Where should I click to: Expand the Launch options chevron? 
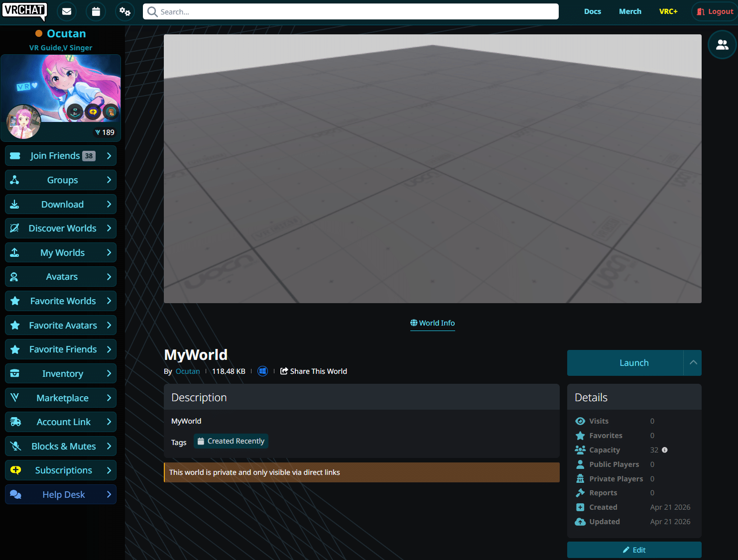coord(693,363)
